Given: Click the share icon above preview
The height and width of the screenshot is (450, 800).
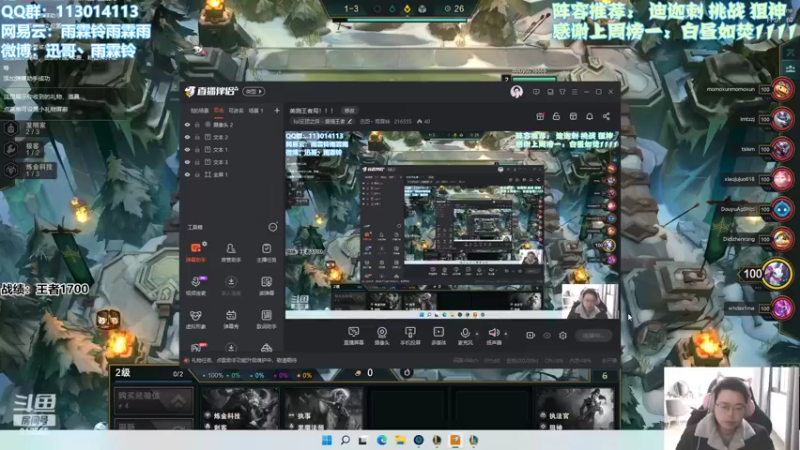Looking at the screenshot, I should pyautogui.click(x=606, y=116).
